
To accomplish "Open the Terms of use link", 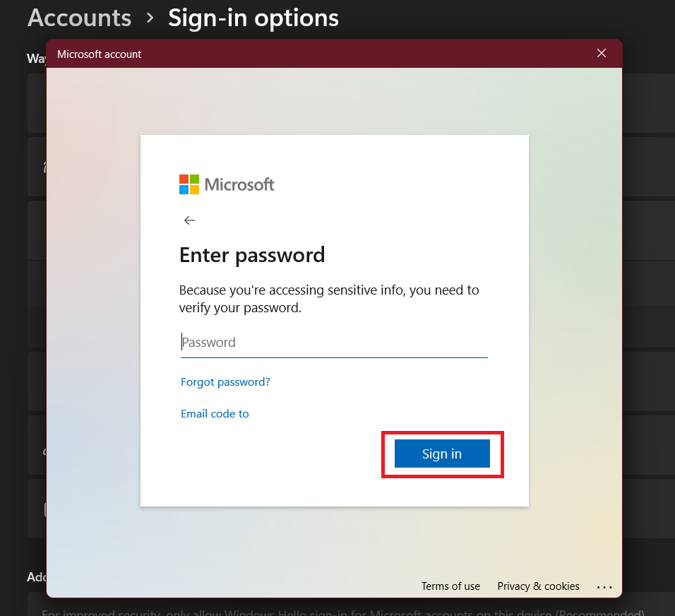I will click(x=450, y=586).
